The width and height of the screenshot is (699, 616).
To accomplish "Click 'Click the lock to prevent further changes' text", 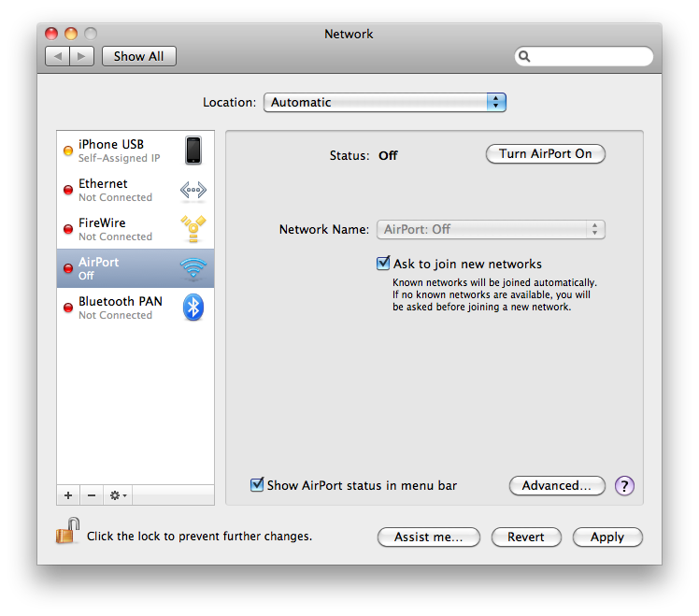I will (x=199, y=536).
